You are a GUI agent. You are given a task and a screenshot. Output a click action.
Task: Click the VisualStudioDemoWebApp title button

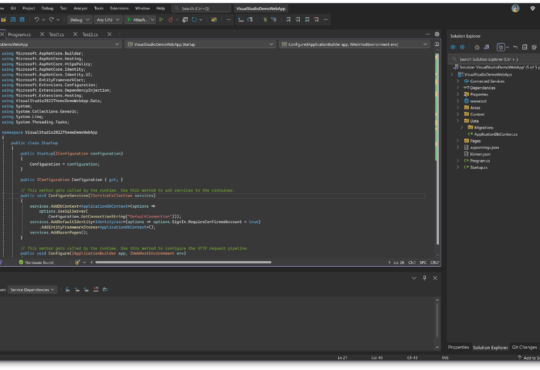click(x=261, y=8)
